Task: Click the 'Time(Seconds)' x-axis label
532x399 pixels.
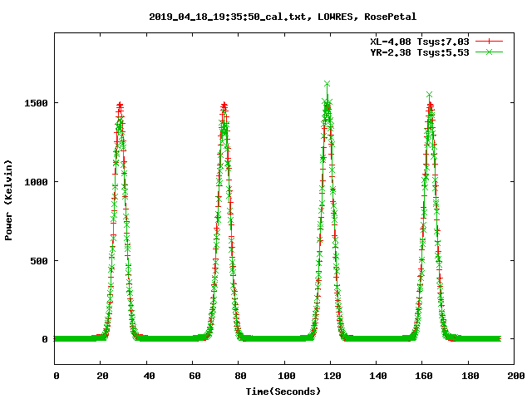Action: [x=283, y=392]
